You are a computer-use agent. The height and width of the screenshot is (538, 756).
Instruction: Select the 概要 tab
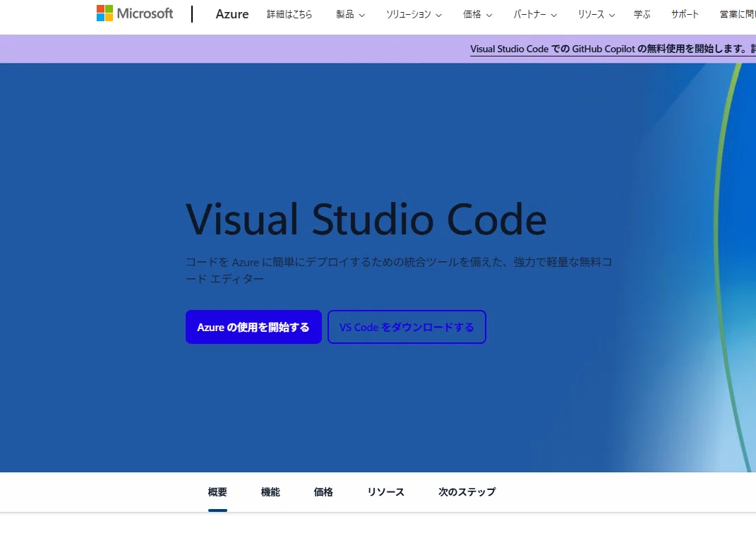click(x=217, y=491)
